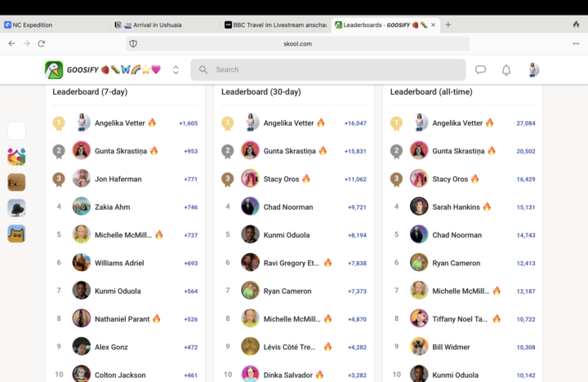Expand the Goosify community switcher
The width and height of the screenshot is (588, 382).
(x=176, y=69)
